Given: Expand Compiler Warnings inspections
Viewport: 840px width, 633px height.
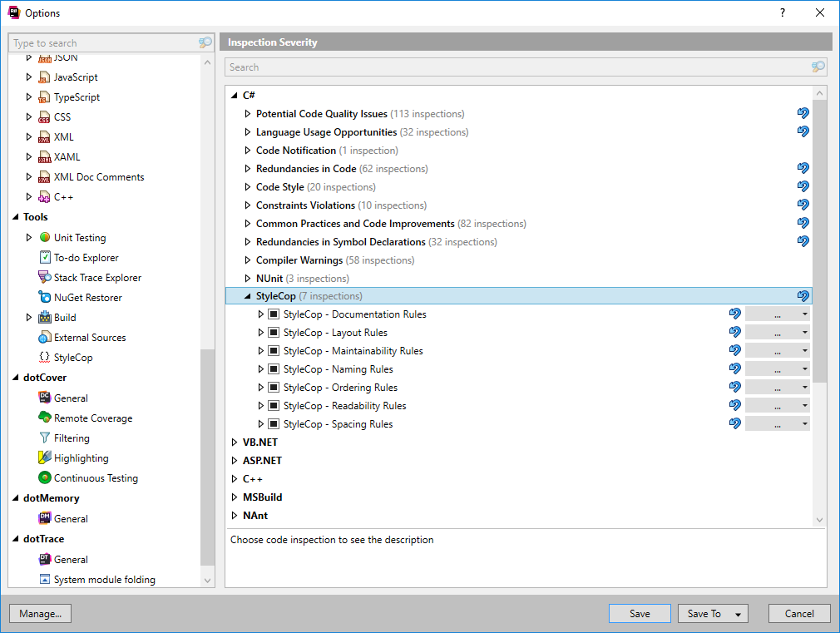Looking at the screenshot, I should point(247,260).
